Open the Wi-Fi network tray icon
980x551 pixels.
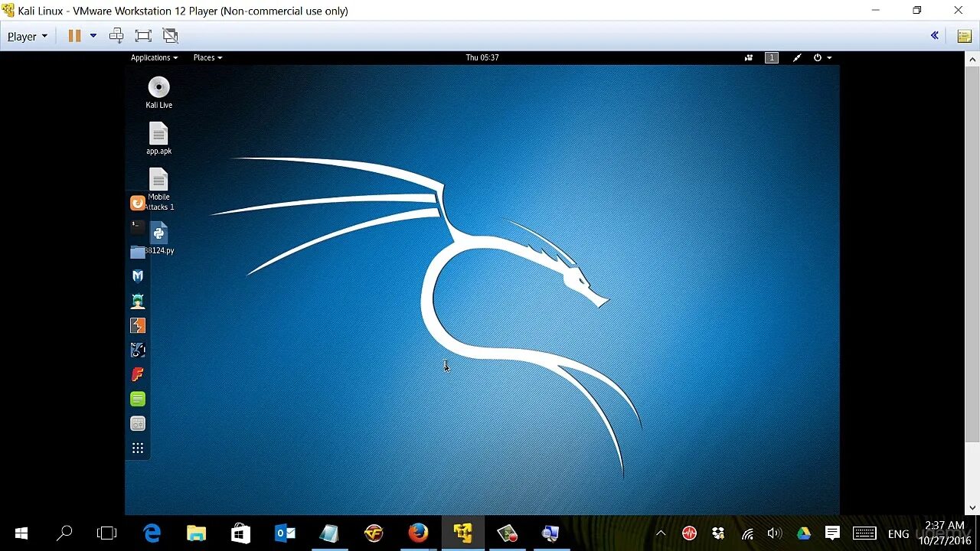[747, 533]
